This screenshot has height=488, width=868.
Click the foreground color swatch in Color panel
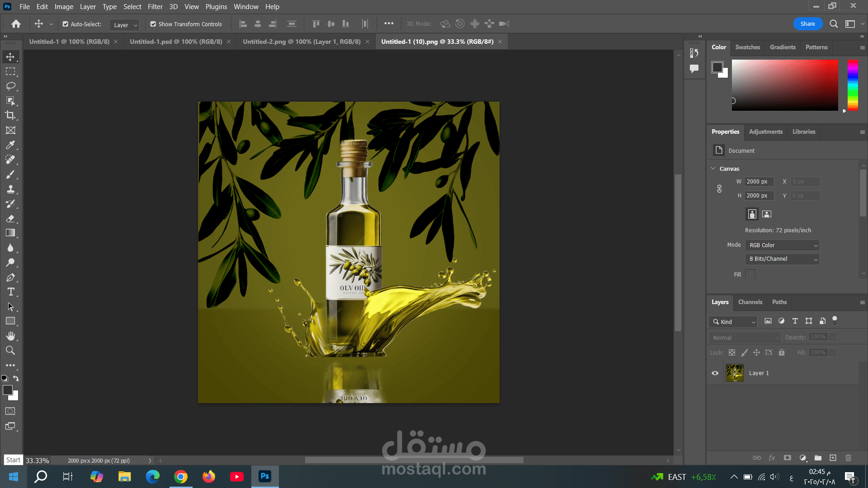[717, 67]
